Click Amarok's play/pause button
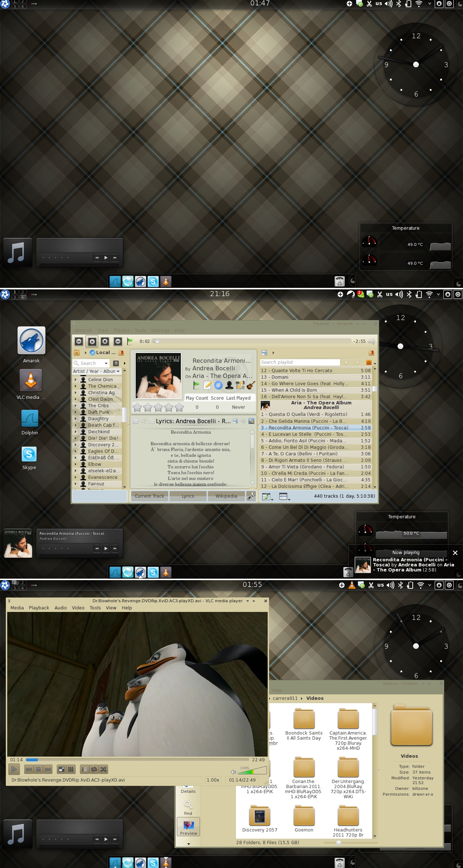Viewport: 463px width, 868px height. [92, 341]
